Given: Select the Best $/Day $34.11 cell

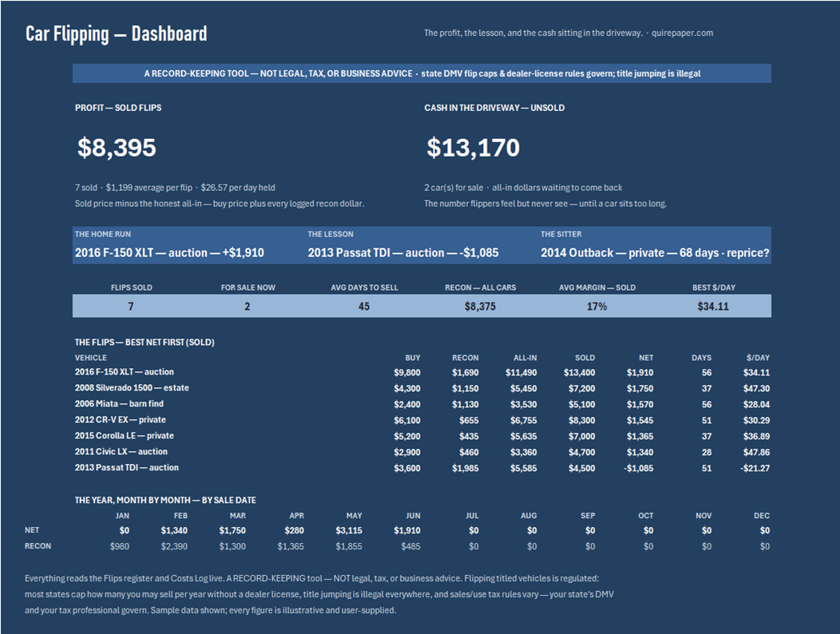Looking at the screenshot, I should (713, 306).
